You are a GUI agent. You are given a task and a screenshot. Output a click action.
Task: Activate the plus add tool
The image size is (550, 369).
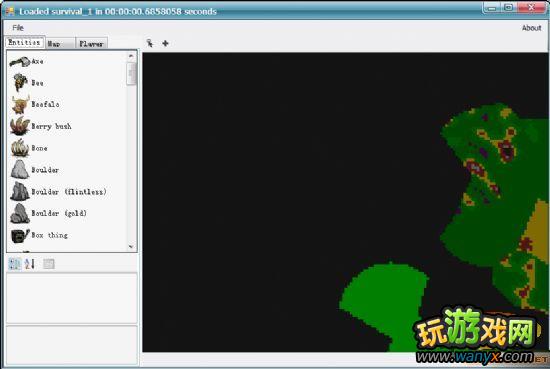165,43
